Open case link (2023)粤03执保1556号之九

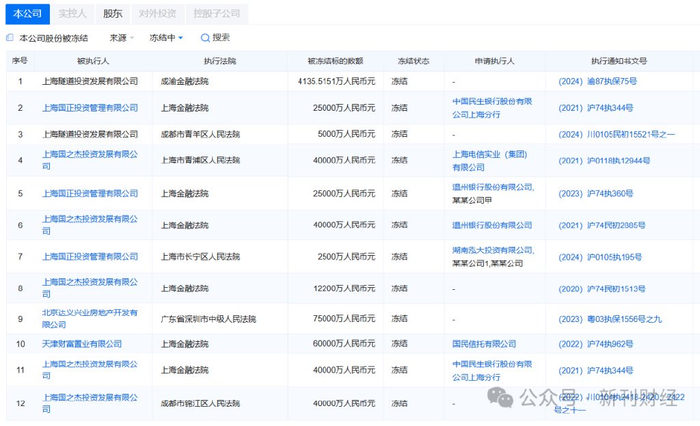(x=610, y=319)
